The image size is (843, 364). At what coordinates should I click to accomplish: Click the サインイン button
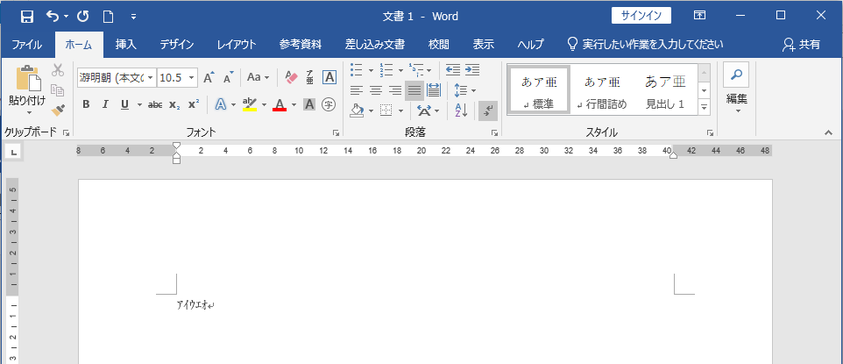point(641,16)
